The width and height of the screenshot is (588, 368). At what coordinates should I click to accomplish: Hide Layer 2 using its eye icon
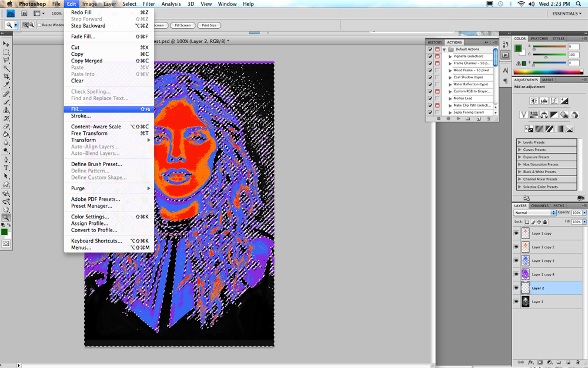click(x=516, y=288)
